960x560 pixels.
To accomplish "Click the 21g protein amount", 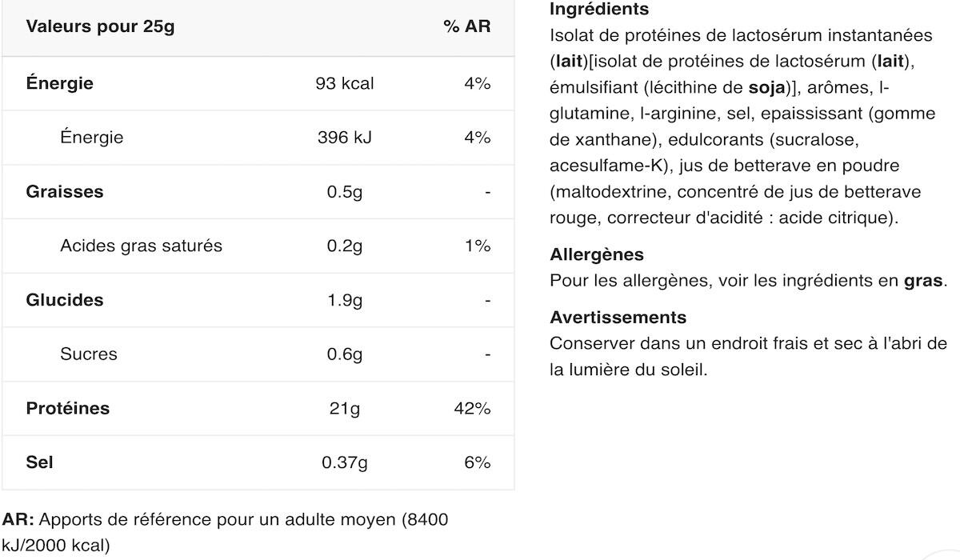I will [x=345, y=409].
